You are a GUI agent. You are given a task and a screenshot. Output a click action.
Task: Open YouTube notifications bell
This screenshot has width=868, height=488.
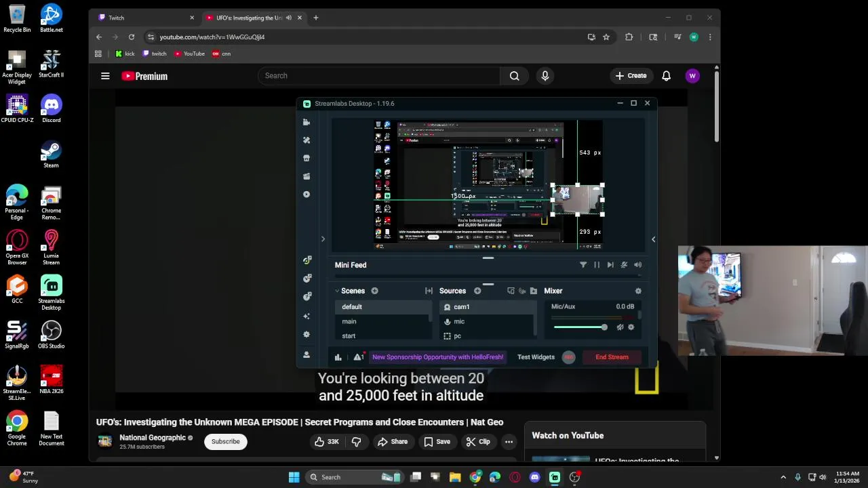click(x=666, y=76)
